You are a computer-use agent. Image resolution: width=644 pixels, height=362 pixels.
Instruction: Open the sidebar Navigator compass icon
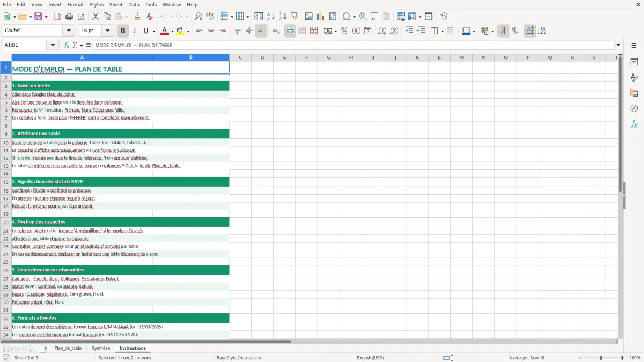click(x=634, y=108)
